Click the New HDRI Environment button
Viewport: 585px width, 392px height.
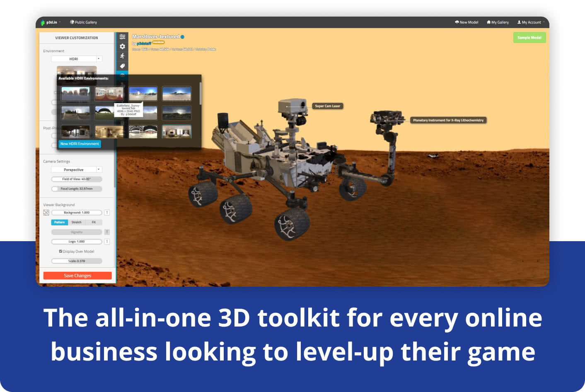point(80,144)
